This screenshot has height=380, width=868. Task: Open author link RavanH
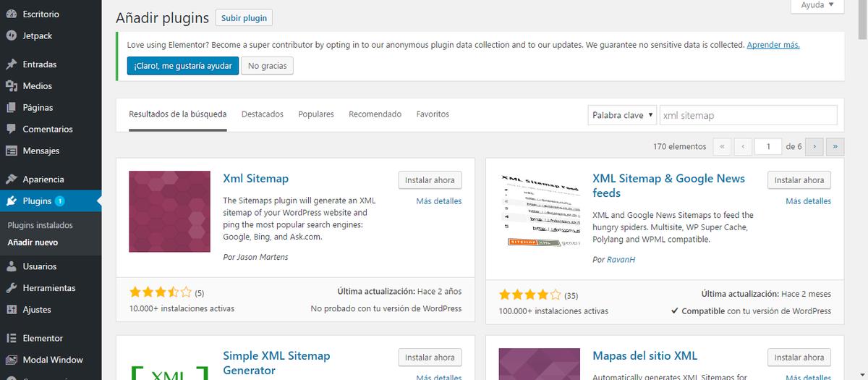tap(621, 259)
